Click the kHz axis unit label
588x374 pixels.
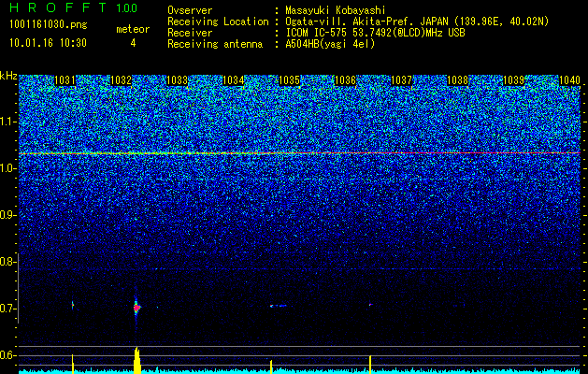8,76
